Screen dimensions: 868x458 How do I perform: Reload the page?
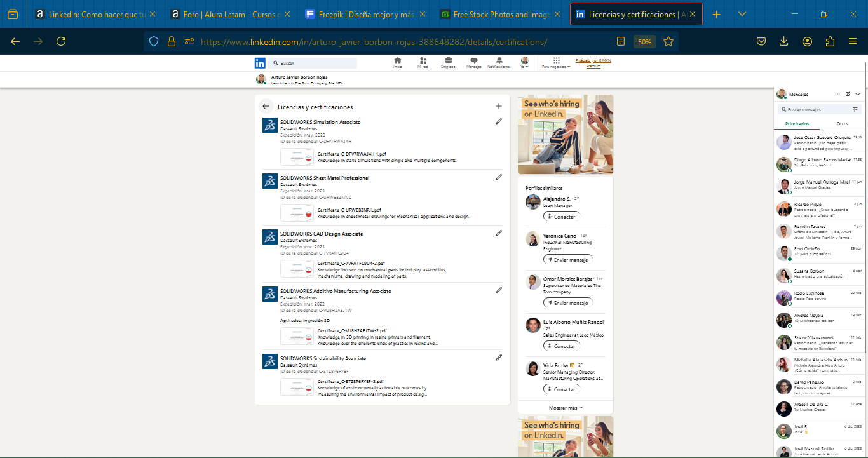(61, 41)
